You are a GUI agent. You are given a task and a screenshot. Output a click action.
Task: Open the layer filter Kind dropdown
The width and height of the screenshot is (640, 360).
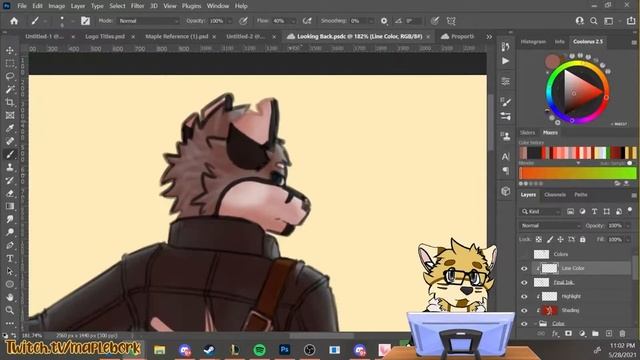pos(540,211)
